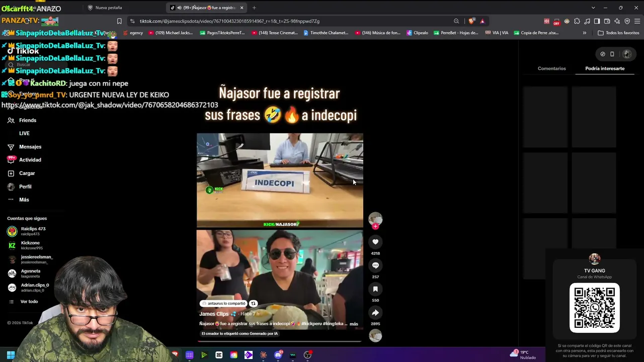
Task: Switch to the Podría interesarte tab
Action: point(605,68)
